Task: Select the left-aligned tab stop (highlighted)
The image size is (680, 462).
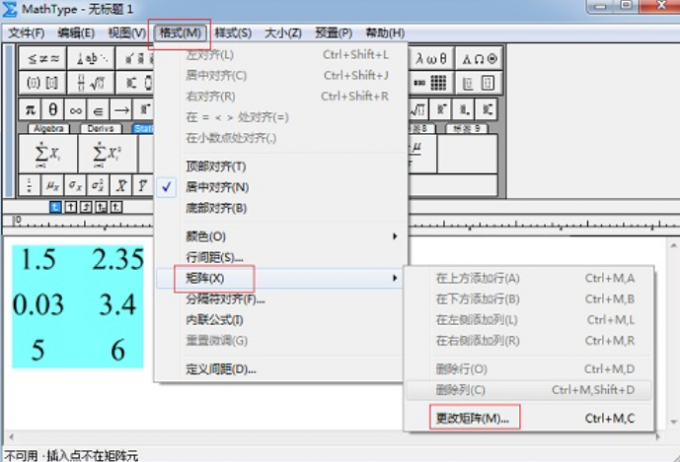Action: (55, 207)
